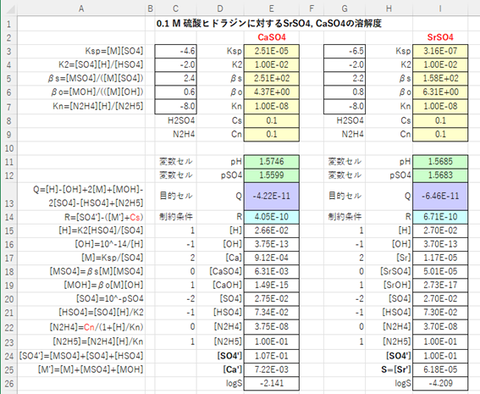Screen dimensions: 480x394
Task: Select the title cell about 0.1 M 硫酸ヒドラジン
Action: pyautogui.click(x=269, y=24)
